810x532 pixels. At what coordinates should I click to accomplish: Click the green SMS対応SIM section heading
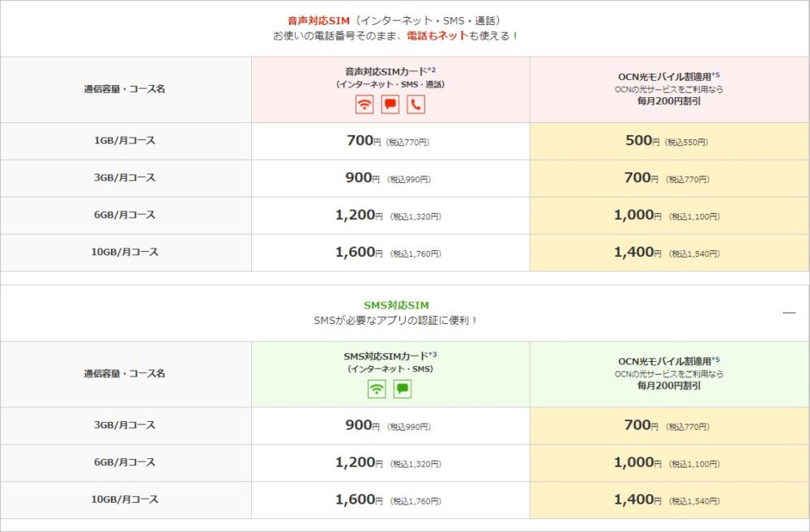[x=396, y=305]
